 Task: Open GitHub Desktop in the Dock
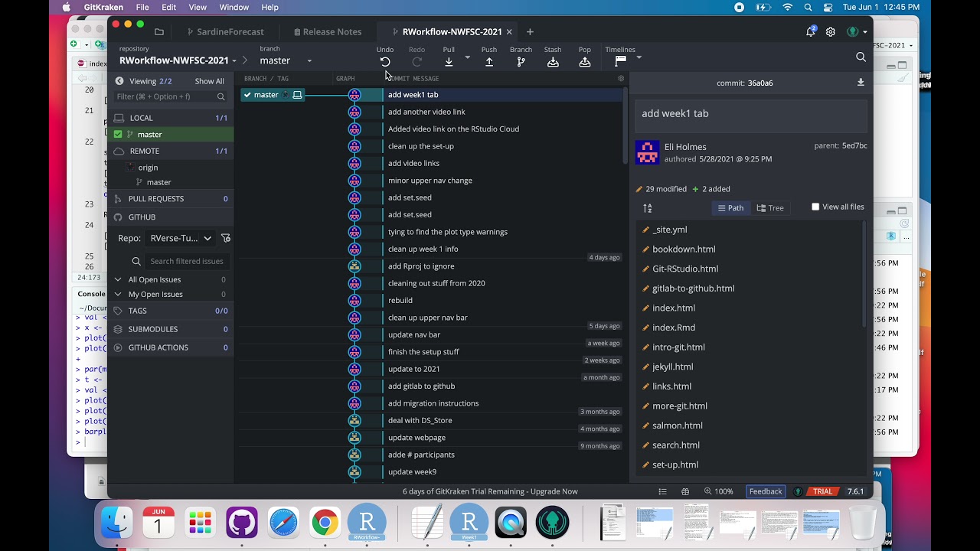pos(241,523)
